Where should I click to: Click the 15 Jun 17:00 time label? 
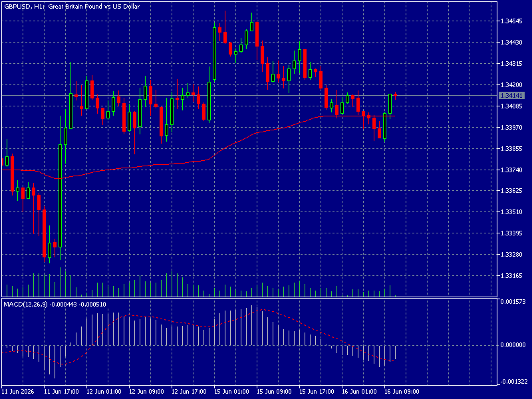317,392
